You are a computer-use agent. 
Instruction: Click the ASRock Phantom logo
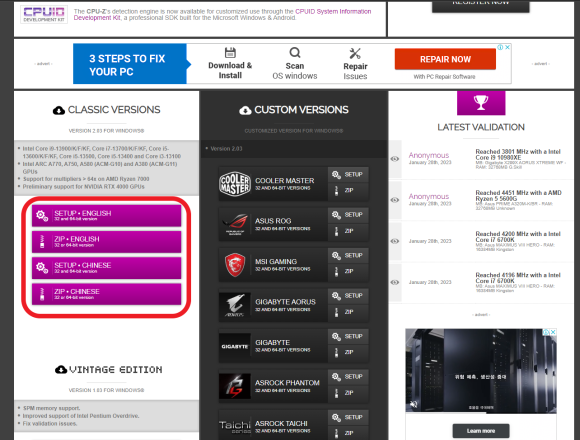coord(235,386)
